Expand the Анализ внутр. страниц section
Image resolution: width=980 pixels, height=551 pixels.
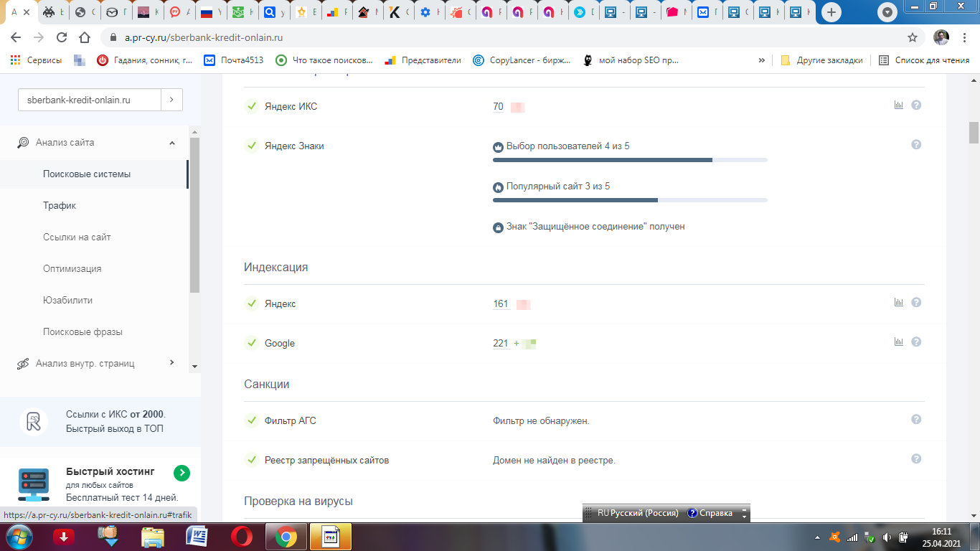(172, 363)
